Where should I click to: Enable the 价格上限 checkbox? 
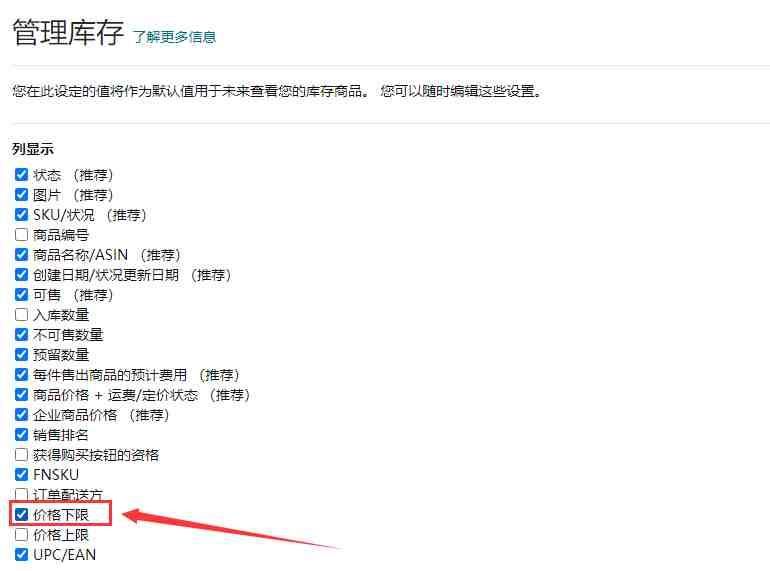[x=21, y=534]
